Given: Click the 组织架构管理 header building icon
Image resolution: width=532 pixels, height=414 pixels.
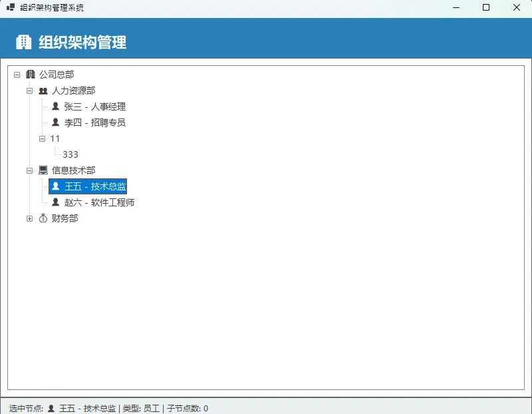Looking at the screenshot, I should pos(24,42).
